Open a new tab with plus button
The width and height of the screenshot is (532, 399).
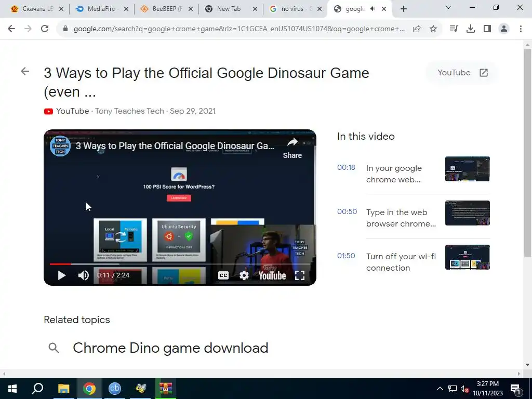403,9
